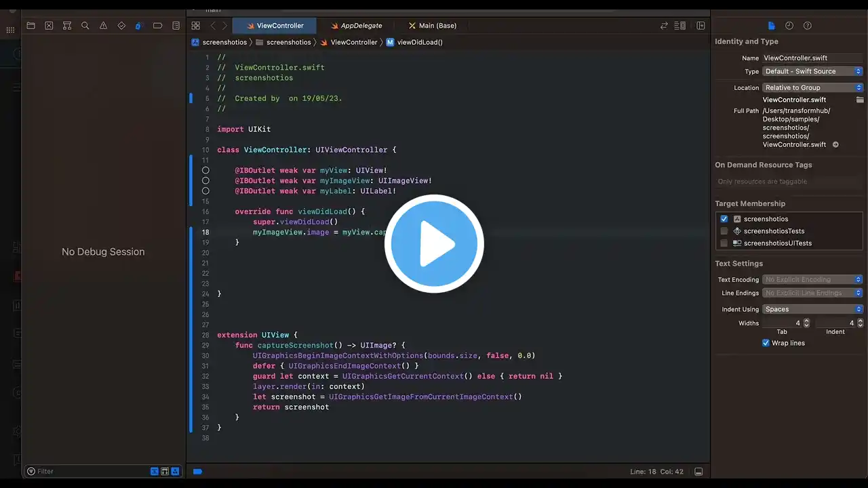Click the Indent width value field
This screenshot has width=868, height=488.
tap(835, 323)
